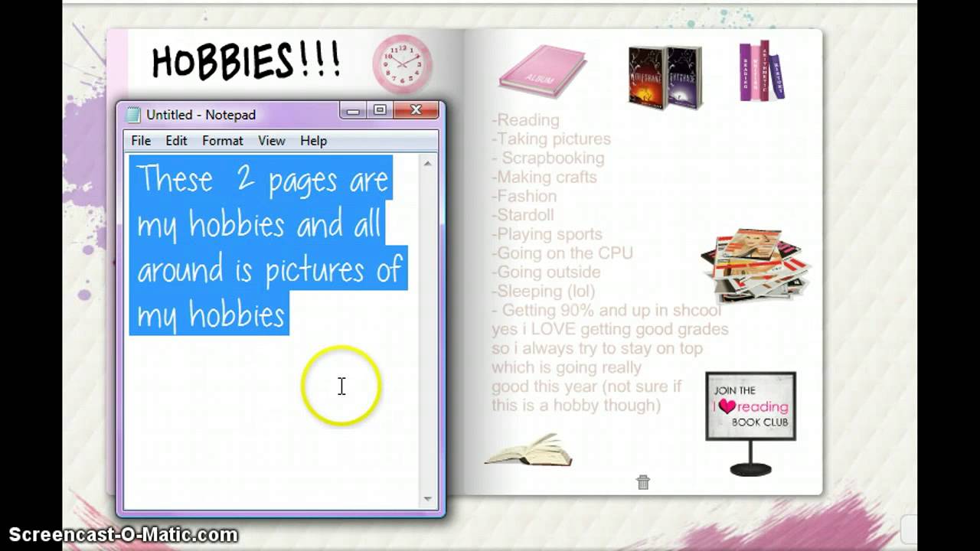The image size is (980, 551).
Task: Click the I love reading book club sign
Action: click(750, 424)
